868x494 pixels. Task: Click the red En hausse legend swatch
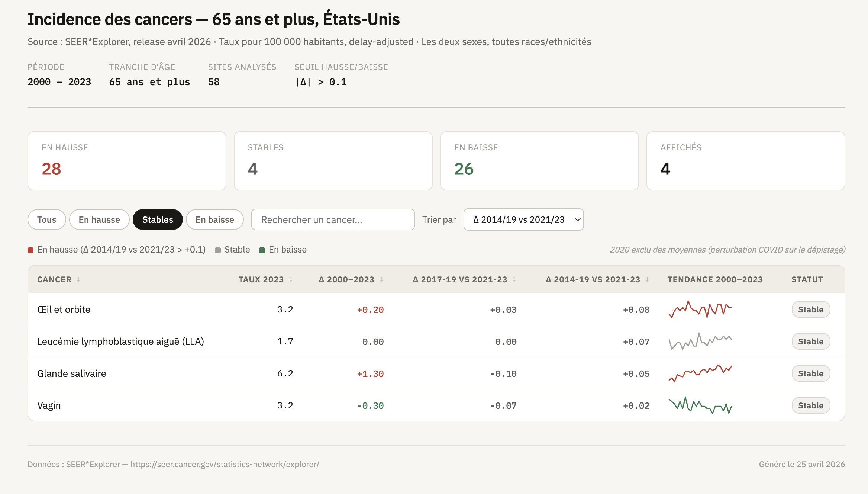click(x=30, y=250)
